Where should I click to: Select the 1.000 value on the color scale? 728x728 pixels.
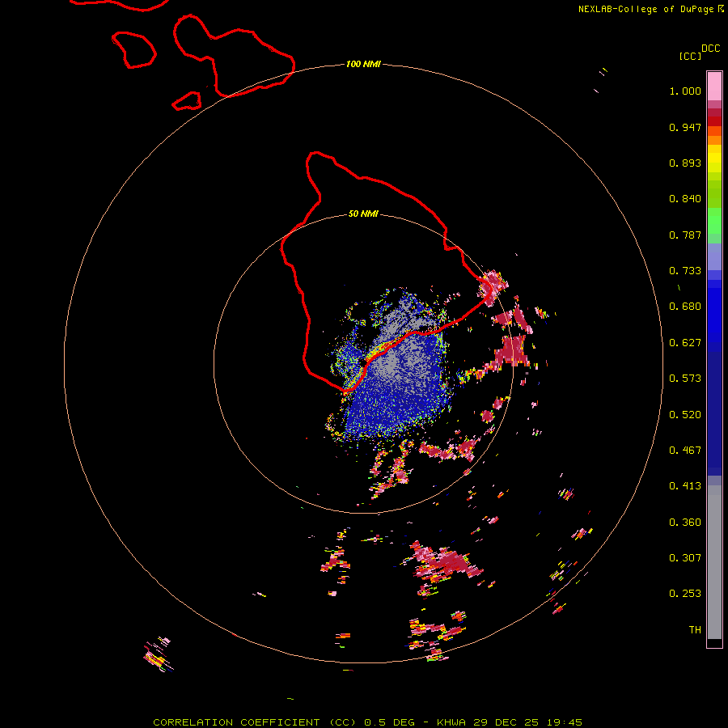click(x=685, y=91)
